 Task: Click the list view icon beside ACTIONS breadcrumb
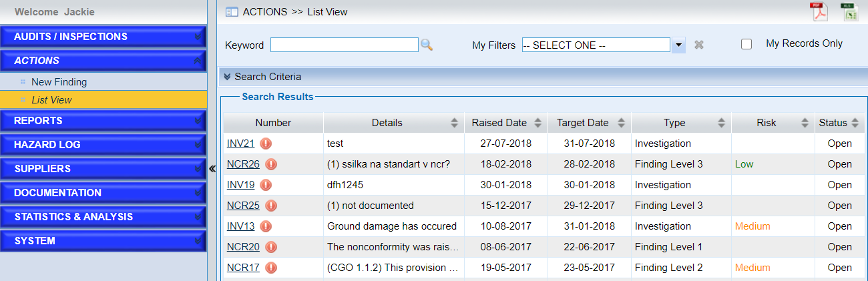[x=232, y=12]
